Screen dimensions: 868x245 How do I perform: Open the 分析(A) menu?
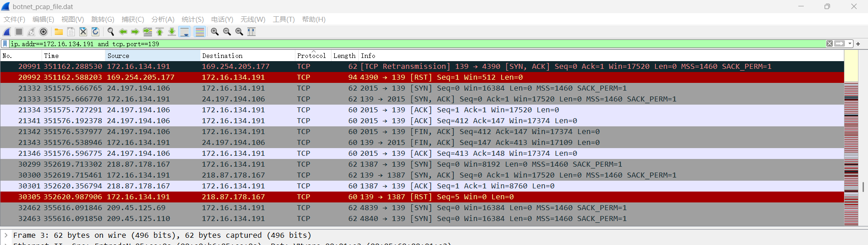click(x=163, y=19)
